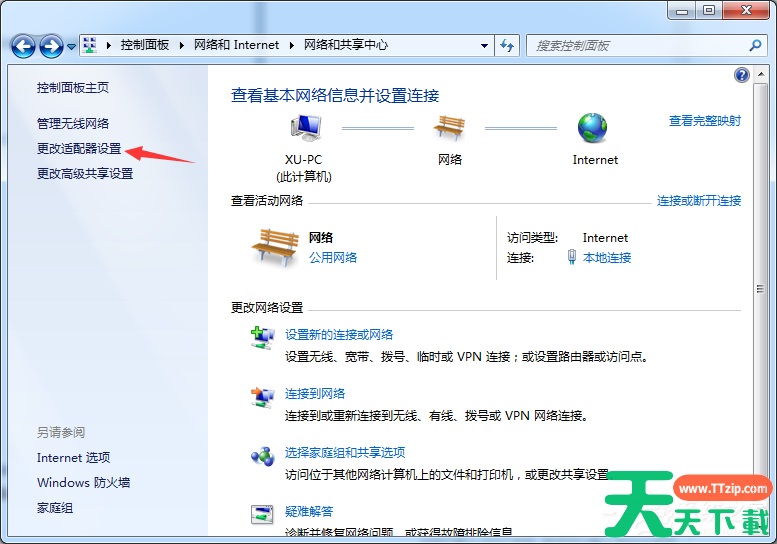
Task: Click the network plug icon beside 本地连接
Action: (572, 257)
